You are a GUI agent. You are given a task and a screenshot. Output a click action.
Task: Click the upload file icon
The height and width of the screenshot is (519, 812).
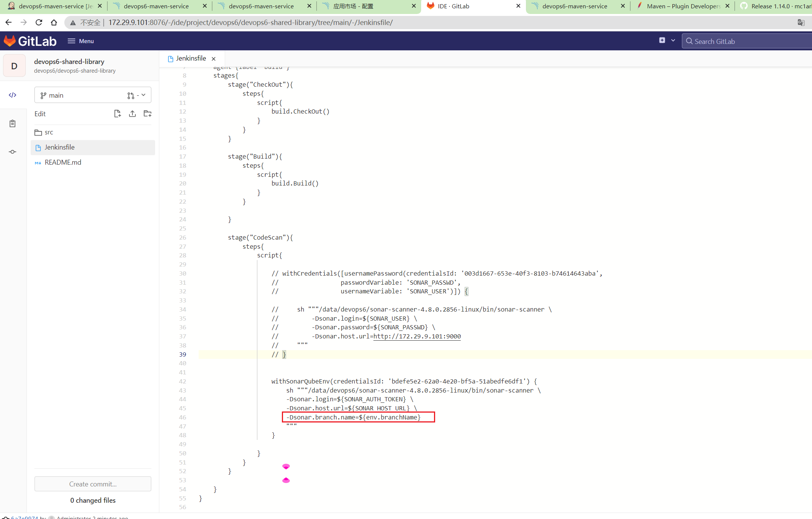132,113
